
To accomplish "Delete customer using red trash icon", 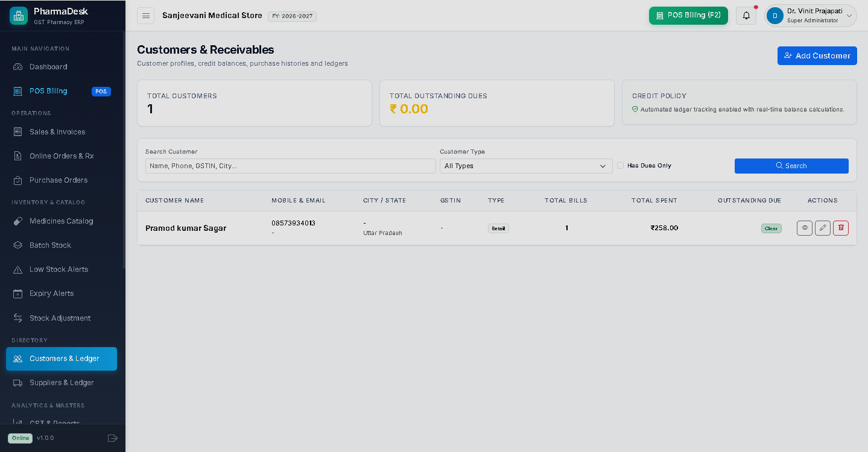I will coord(841,228).
